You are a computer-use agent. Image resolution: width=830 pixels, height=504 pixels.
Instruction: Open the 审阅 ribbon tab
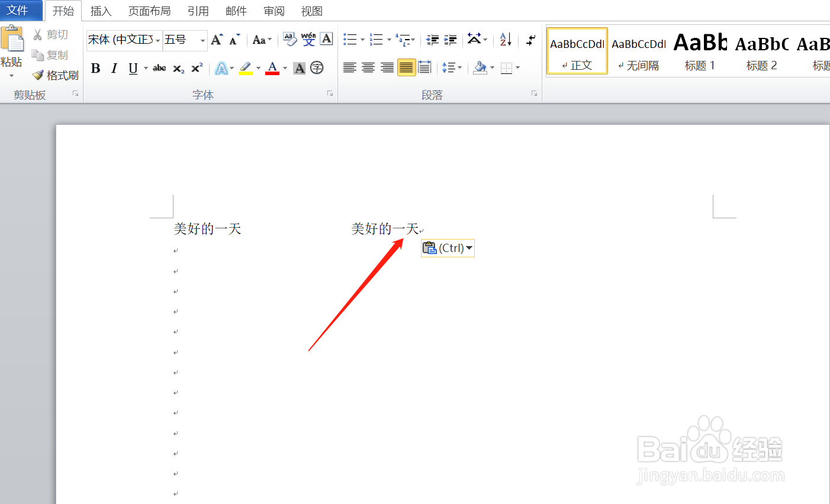click(274, 11)
